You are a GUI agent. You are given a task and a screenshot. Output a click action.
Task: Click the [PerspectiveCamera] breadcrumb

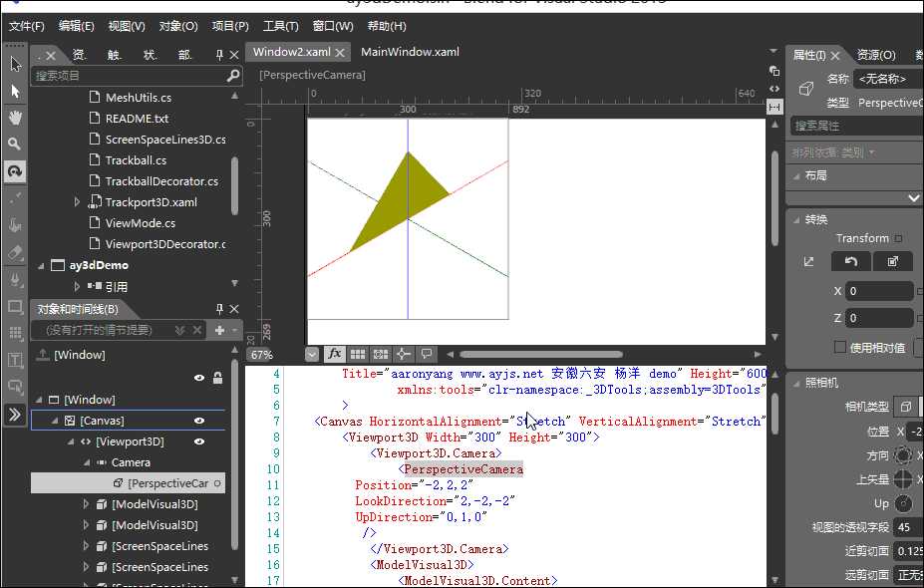click(x=312, y=75)
